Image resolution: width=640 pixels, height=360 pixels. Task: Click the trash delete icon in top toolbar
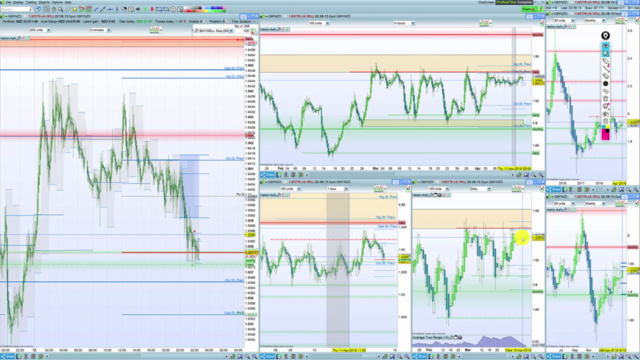[x=53, y=9]
